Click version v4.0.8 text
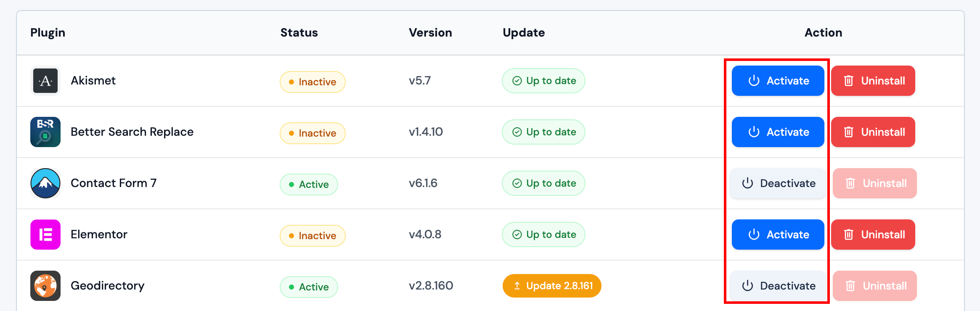 click(x=425, y=235)
